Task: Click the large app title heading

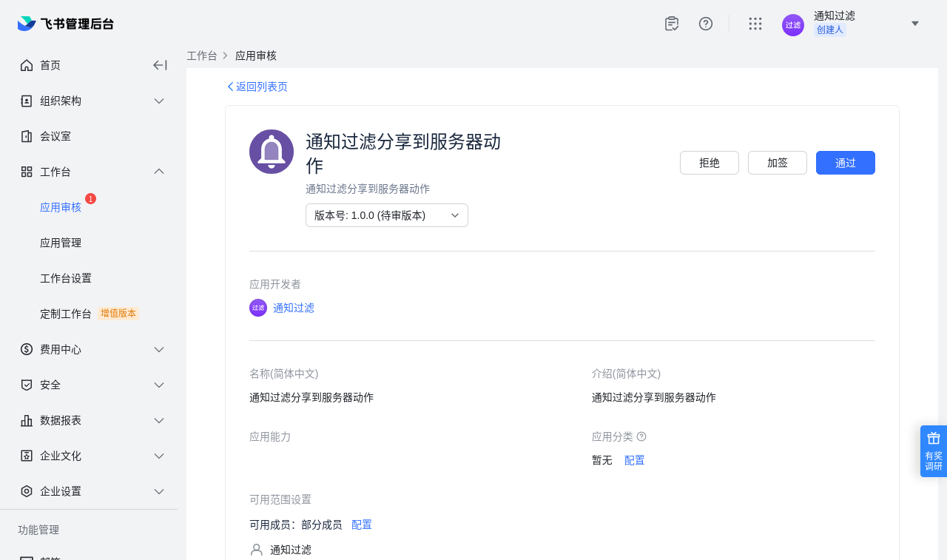Action: tap(404, 153)
